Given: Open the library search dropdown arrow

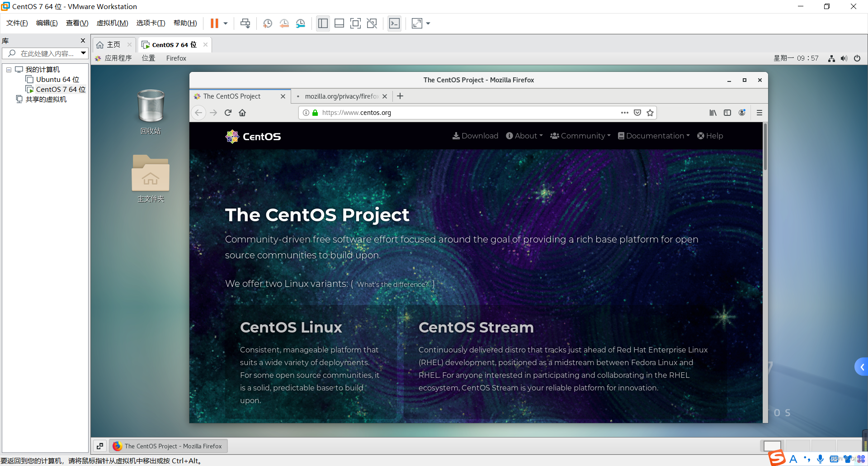Looking at the screenshot, I should click(x=84, y=53).
